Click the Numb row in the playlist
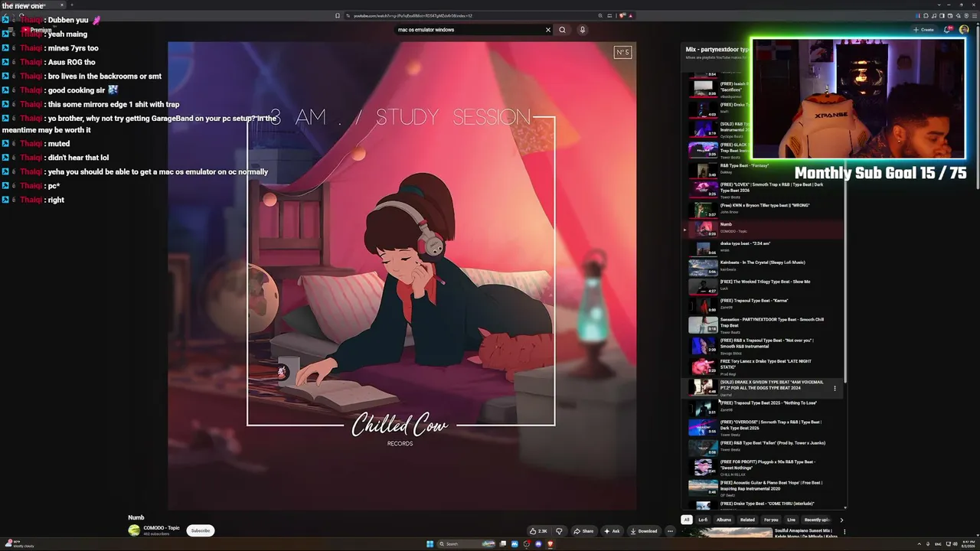Viewport: 980px width, 551px height. click(x=763, y=228)
